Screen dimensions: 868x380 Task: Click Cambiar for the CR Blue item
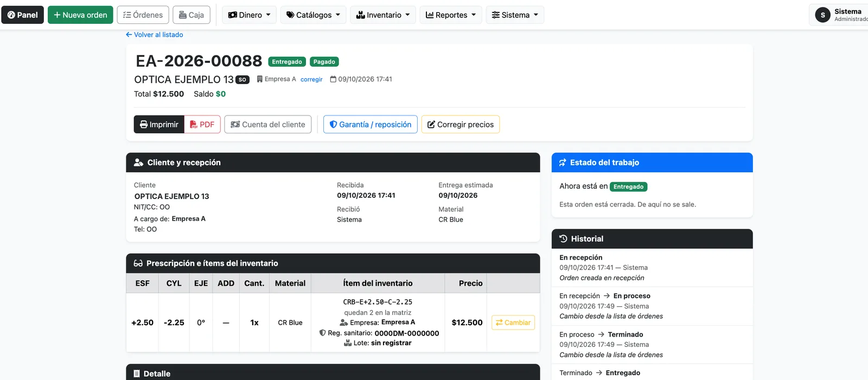tap(513, 323)
